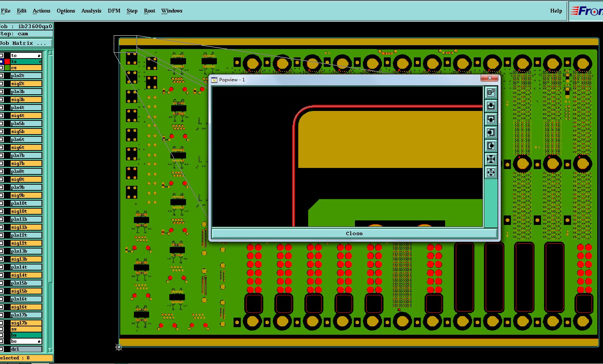This screenshot has height=364, width=603.
Task: Select the pln15b layer
Action: [x=26, y=283]
